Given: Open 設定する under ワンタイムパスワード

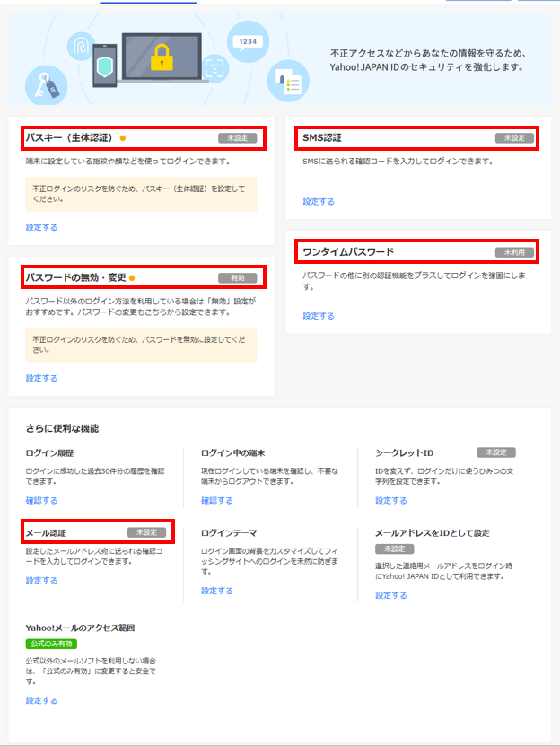Looking at the screenshot, I should [319, 316].
